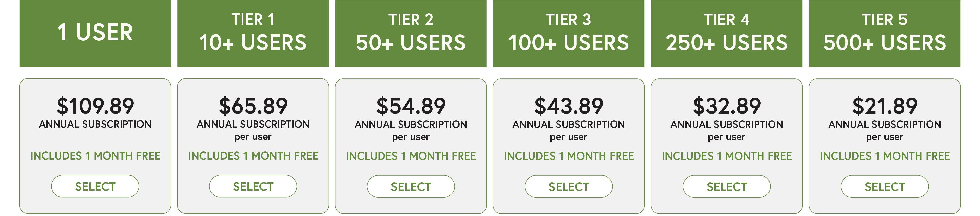Click INCLUDES 1 MONTH FREE under TIER 5
Viewport: 980px width, 216px height.
pos(884,156)
